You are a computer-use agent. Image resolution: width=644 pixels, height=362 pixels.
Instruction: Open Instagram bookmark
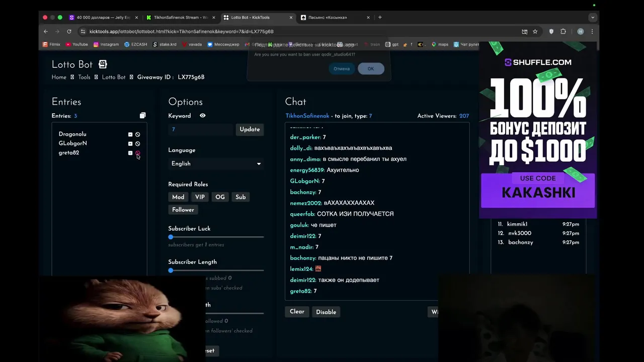pyautogui.click(x=106, y=44)
